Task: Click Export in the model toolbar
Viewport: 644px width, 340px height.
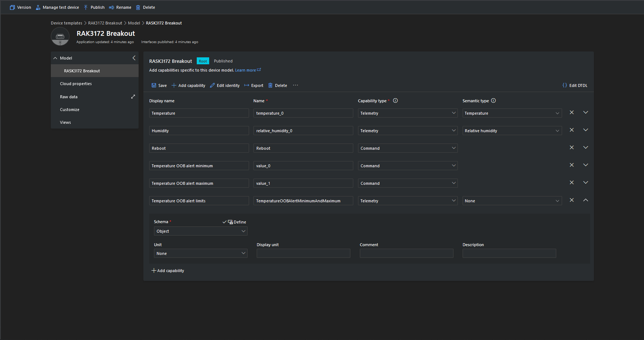Action: coord(254,85)
